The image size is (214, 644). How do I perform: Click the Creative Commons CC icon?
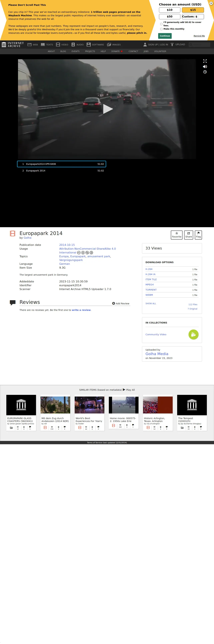(x=79, y=253)
